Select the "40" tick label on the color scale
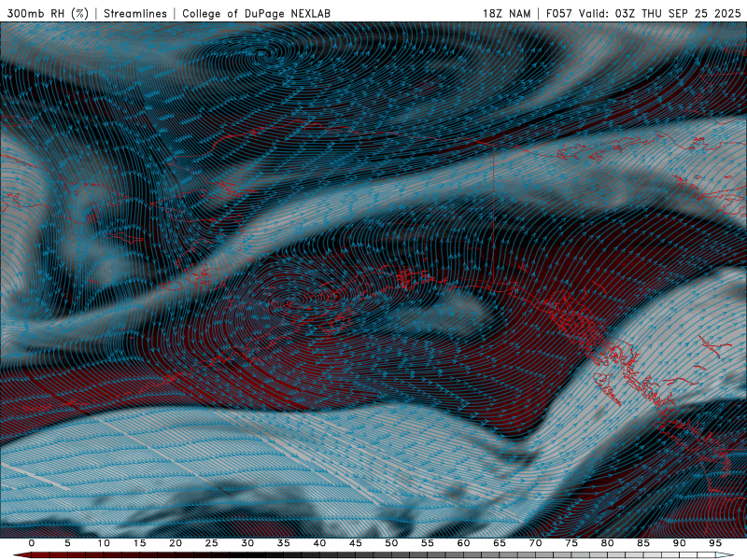747x560 pixels. pyautogui.click(x=319, y=543)
